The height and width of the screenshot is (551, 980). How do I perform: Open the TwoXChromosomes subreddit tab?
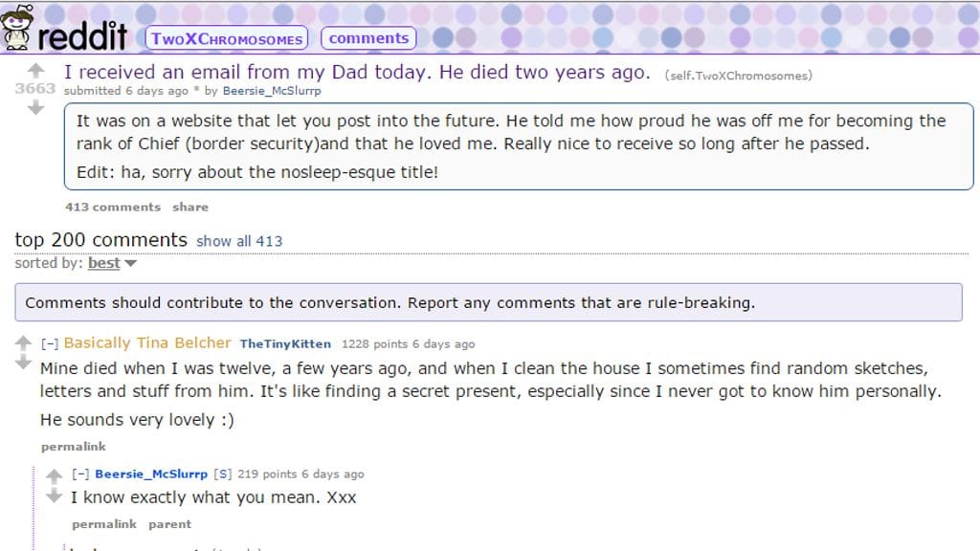(x=227, y=38)
